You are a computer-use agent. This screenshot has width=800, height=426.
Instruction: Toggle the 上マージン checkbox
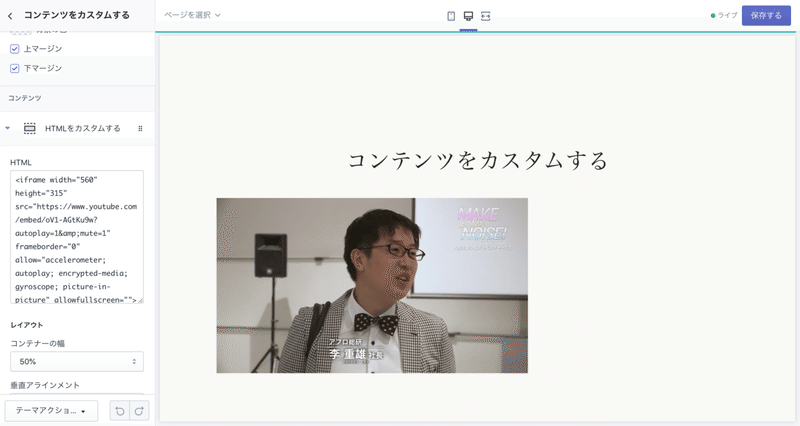point(14,49)
